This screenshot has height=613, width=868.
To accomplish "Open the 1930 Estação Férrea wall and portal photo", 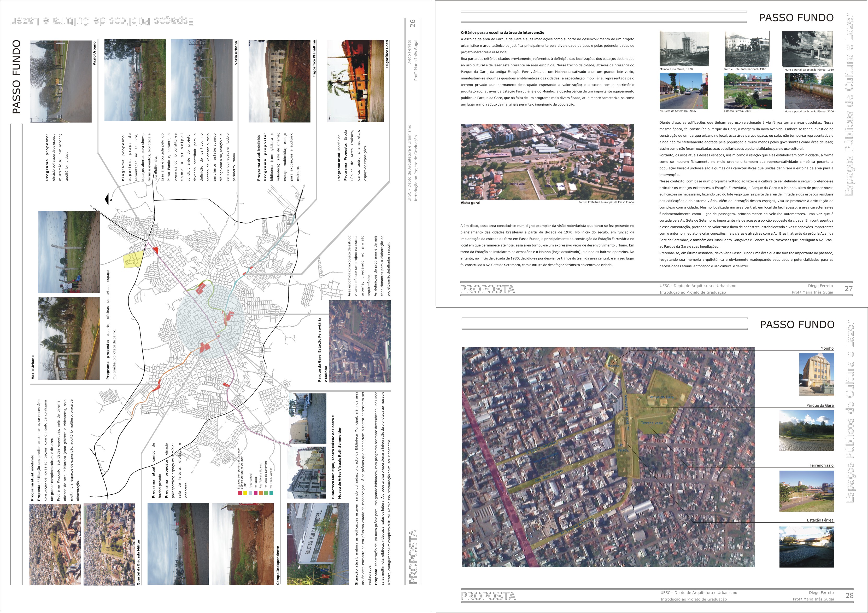I will [x=807, y=49].
